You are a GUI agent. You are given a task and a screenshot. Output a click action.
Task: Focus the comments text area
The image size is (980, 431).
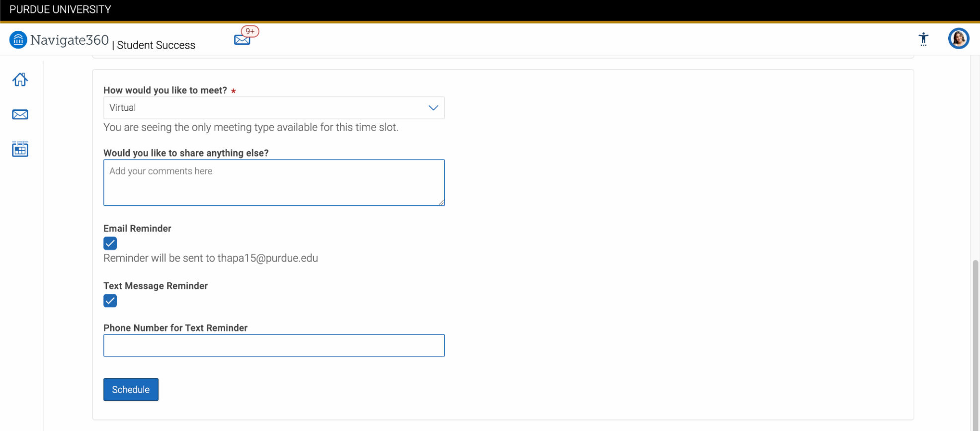(274, 182)
